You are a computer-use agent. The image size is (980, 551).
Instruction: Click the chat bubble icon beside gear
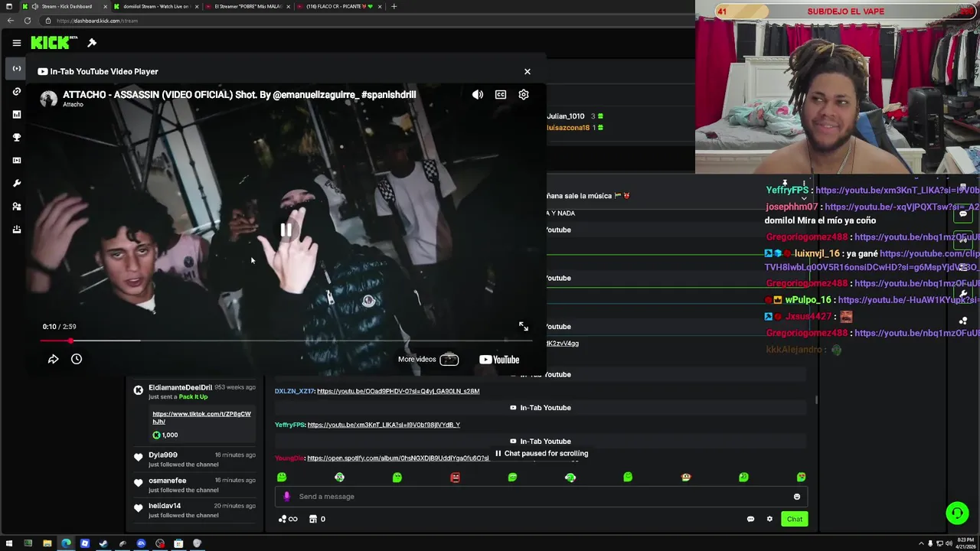click(750, 519)
